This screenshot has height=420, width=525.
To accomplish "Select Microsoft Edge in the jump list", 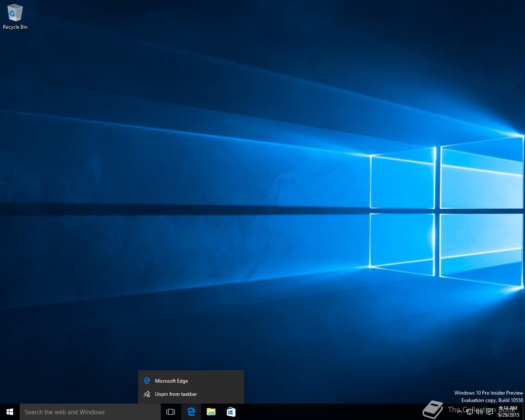I will point(191,381).
